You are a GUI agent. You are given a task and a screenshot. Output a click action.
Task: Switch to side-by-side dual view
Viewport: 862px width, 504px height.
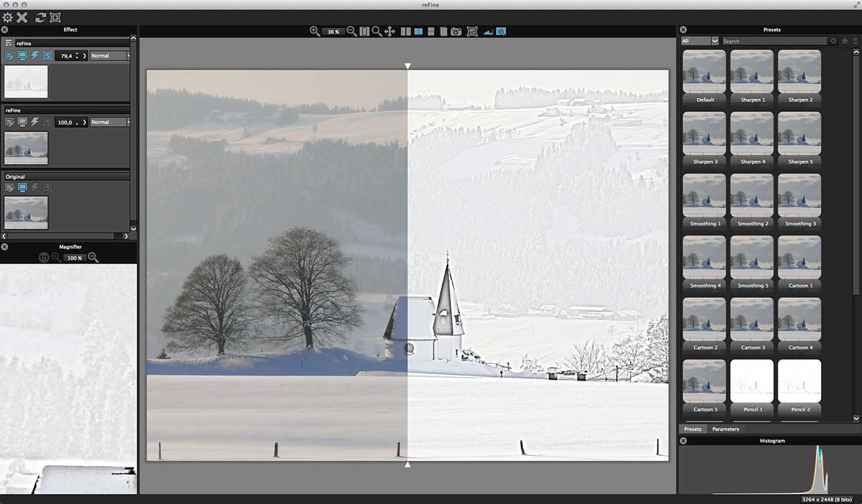point(406,32)
